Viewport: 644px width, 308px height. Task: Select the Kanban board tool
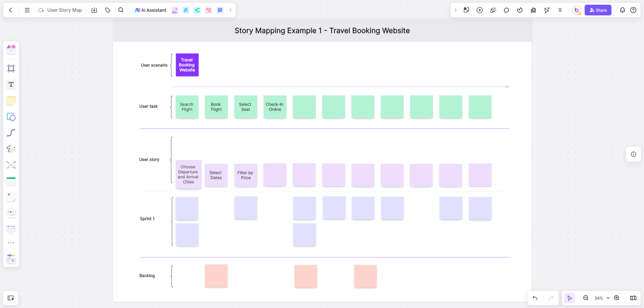tap(11, 229)
